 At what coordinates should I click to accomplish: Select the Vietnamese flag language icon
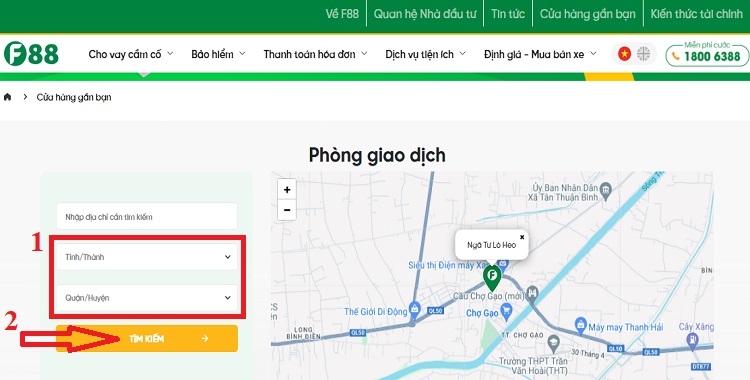coord(624,54)
